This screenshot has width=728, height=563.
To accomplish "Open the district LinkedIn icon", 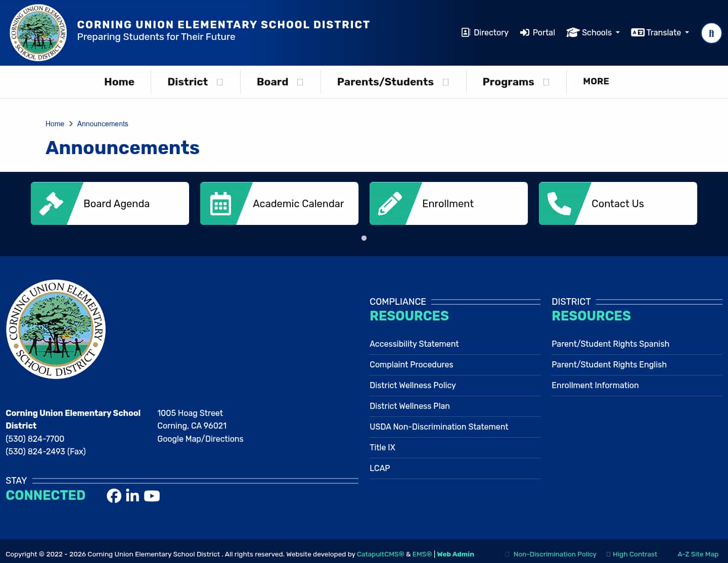I will point(132,496).
